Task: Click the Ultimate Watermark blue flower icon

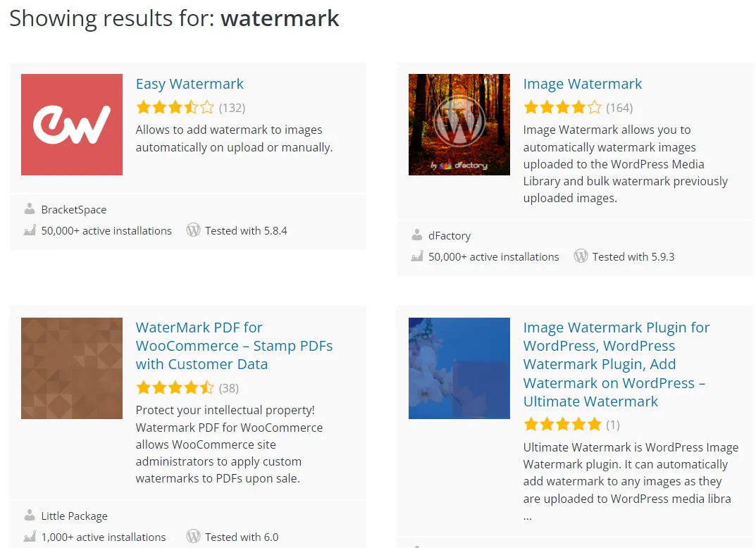Action: coord(459,368)
